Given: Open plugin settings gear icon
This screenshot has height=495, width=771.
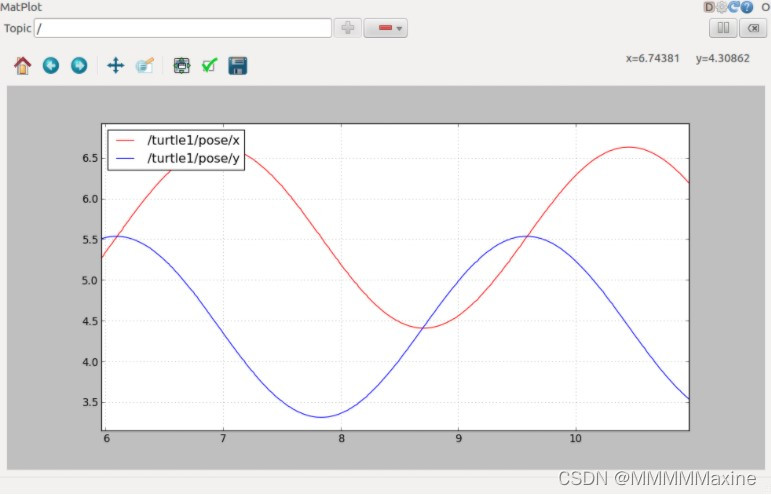Looking at the screenshot, I should (x=721, y=7).
